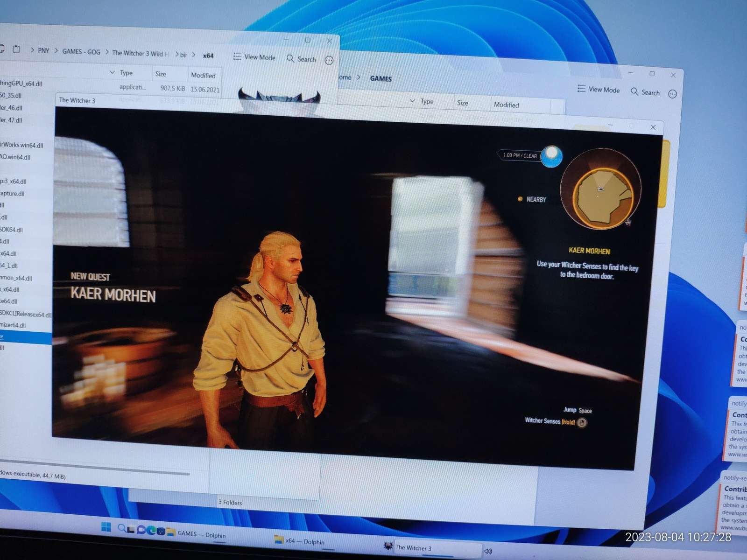Sort by Type column in GAMES window
Image resolution: width=747 pixels, height=560 pixels.
(x=427, y=101)
